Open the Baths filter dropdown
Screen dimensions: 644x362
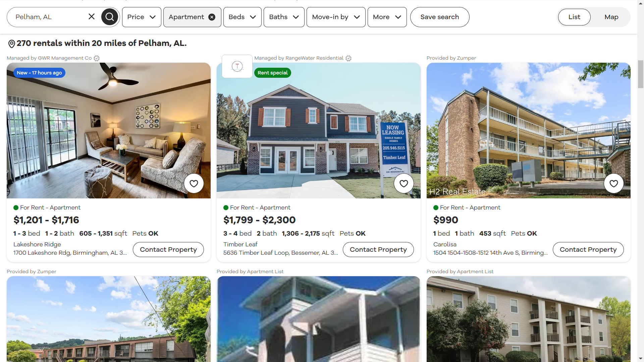284,17
